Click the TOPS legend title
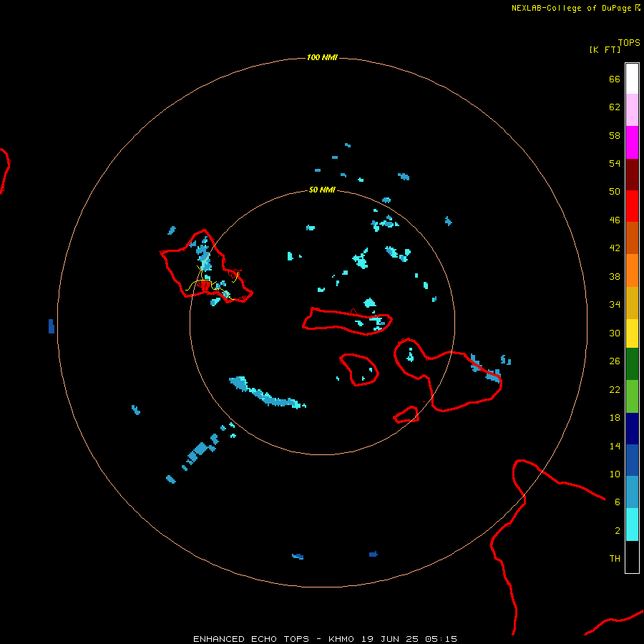Viewport: 644px width, 644px height. (x=629, y=42)
